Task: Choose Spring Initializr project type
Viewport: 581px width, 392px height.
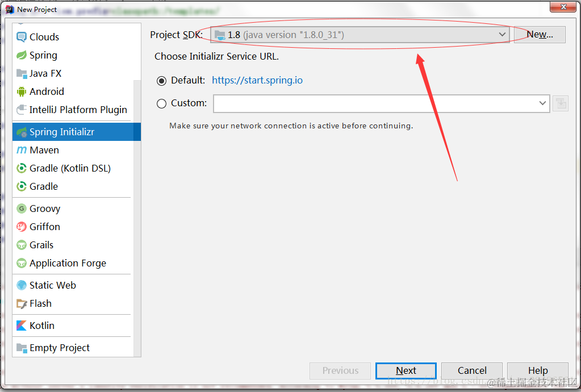Action: (x=77, y=132)
